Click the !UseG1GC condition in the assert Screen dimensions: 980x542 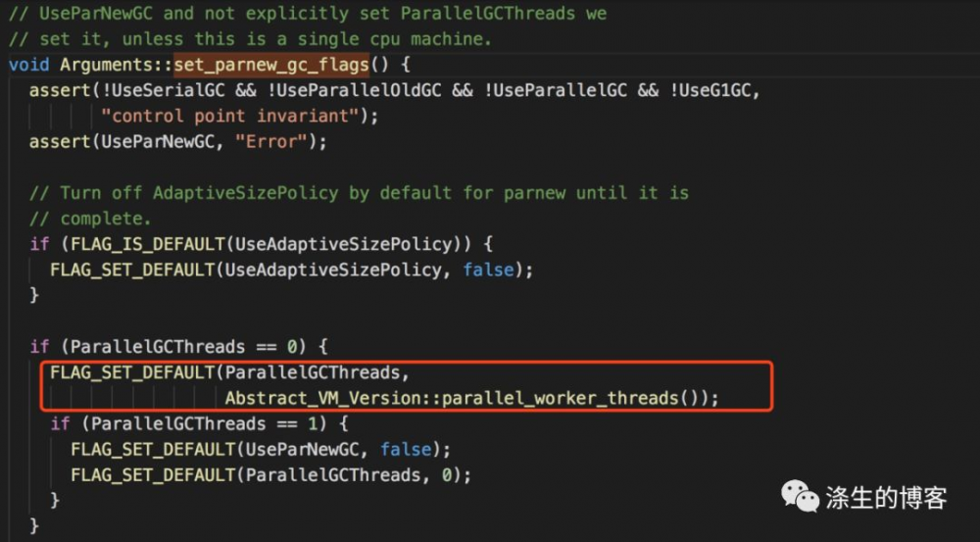tap(710, 90)
